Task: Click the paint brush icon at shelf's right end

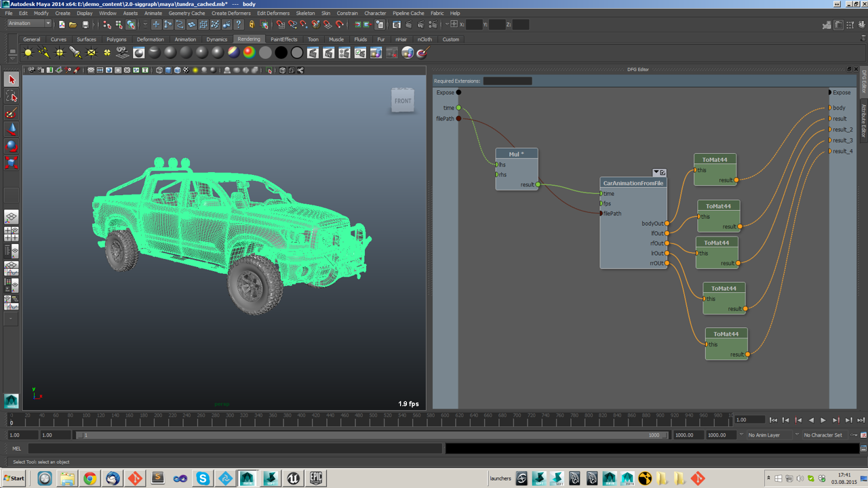Action: 420,52
